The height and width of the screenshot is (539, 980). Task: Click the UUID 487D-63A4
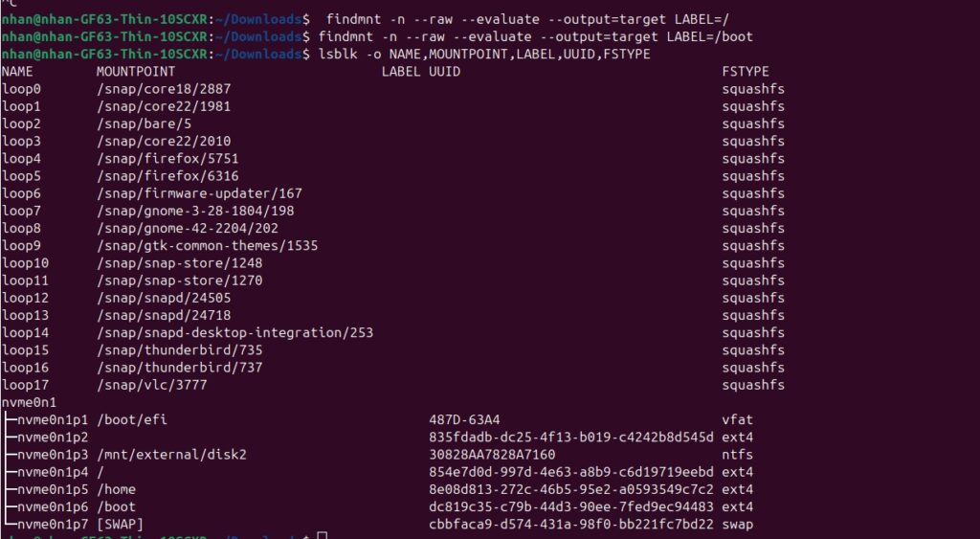[465, 419]
